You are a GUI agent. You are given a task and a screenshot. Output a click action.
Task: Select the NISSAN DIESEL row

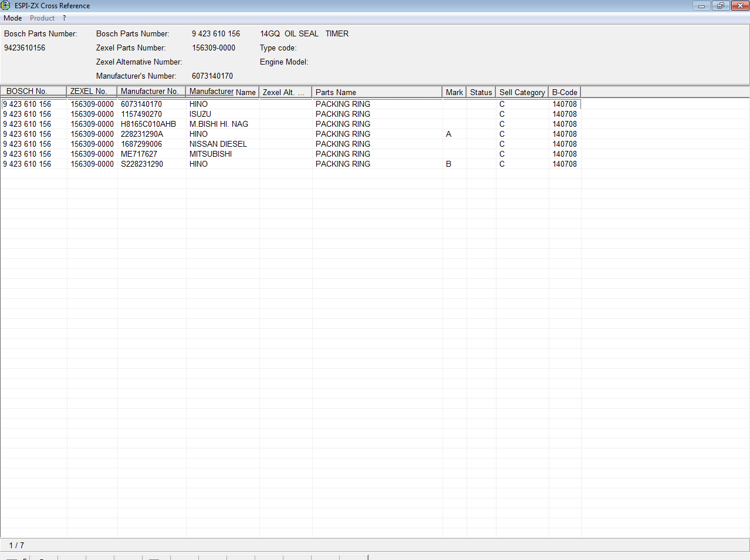tap(218, 144)
